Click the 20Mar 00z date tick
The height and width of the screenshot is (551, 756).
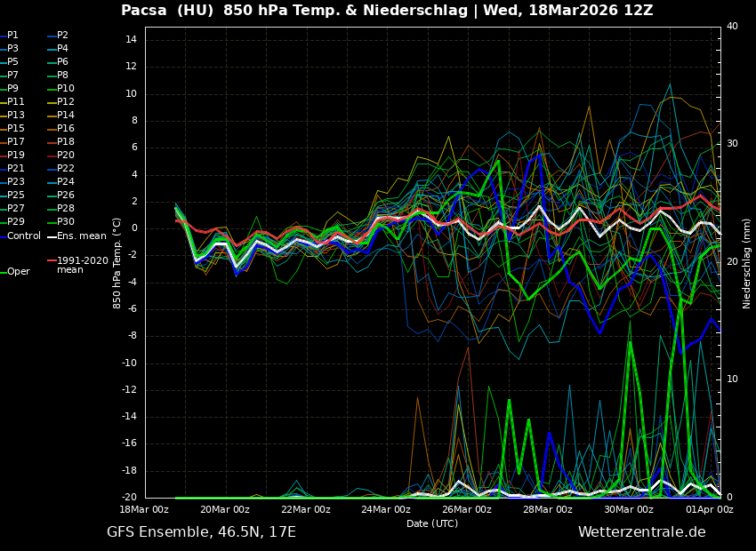click(224, 509)
